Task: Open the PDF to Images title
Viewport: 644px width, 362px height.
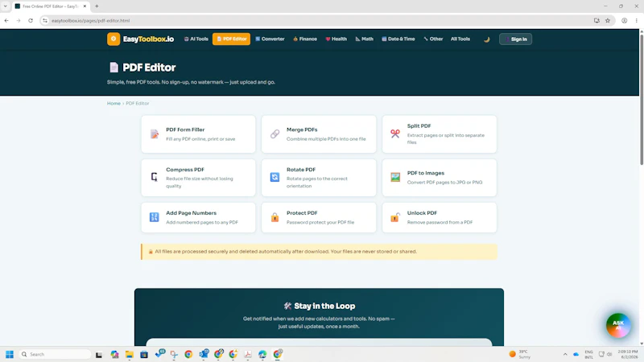Action: (426, 173)
